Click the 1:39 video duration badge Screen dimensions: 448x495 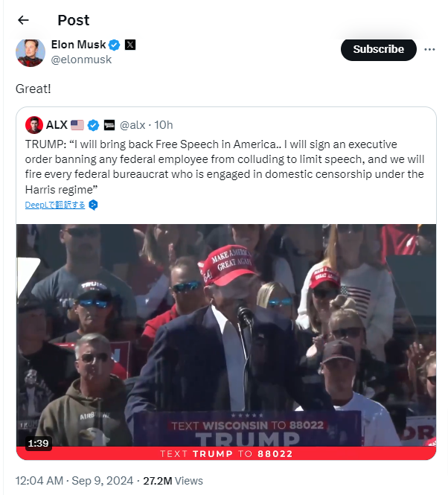(x=38, y=443)
